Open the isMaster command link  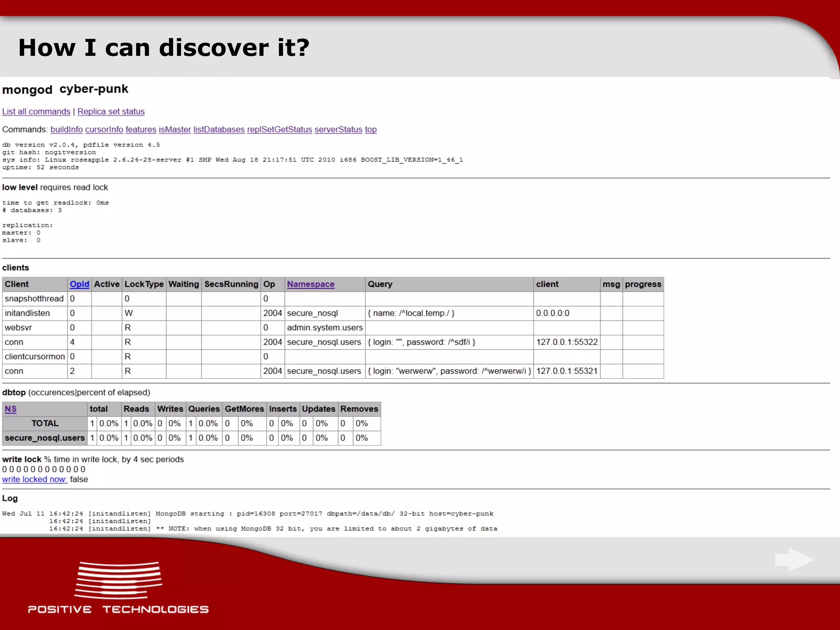175,130
